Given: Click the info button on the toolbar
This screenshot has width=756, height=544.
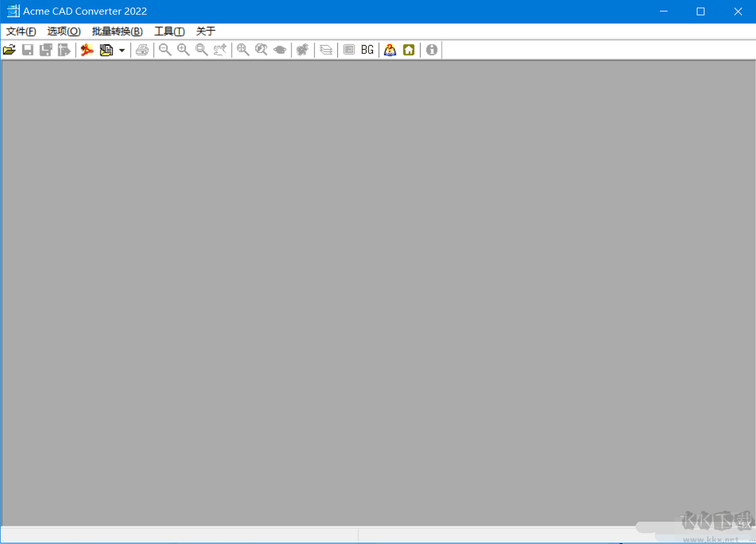Looking at the screenshot, I should 431,49.
